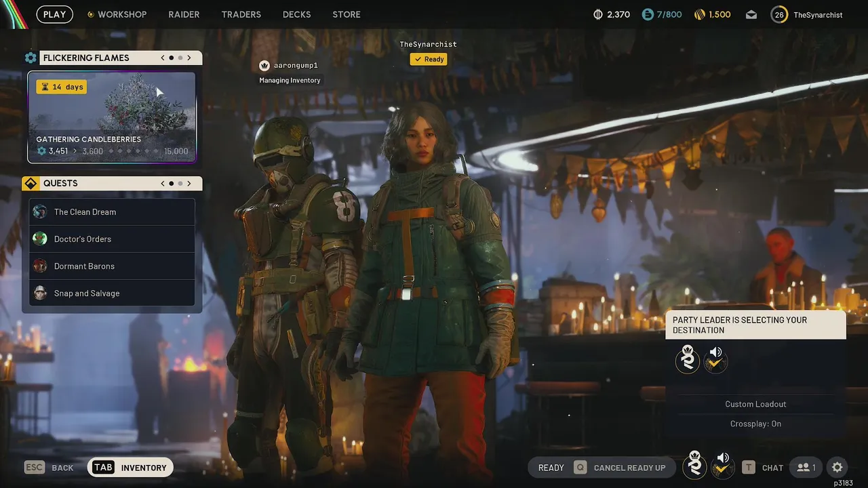Viewport: 868px width, 488px height.
Task: Show next Flickering Flames event page
Action: [x=189, y=58]
